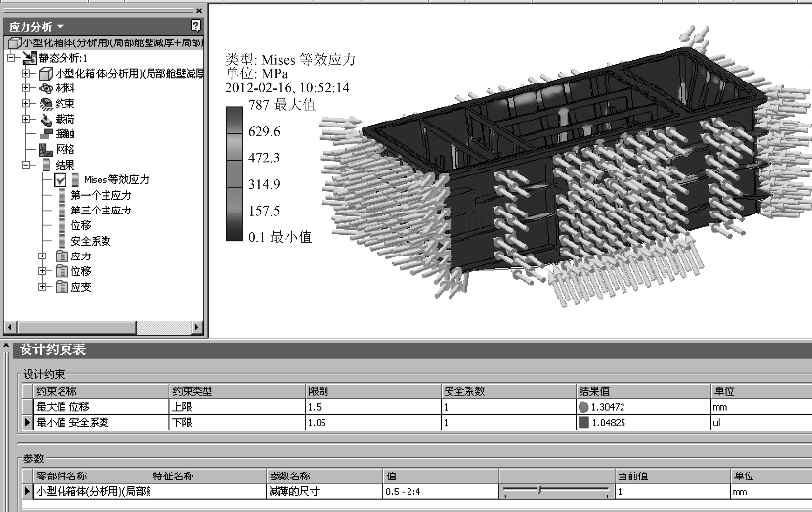Click the help question mark icon in browser panel

[x=196, y=26]
